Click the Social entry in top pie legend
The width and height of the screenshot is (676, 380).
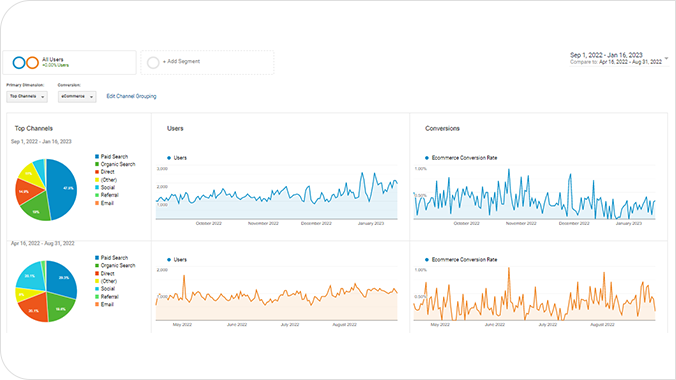[x=105, y=187]
